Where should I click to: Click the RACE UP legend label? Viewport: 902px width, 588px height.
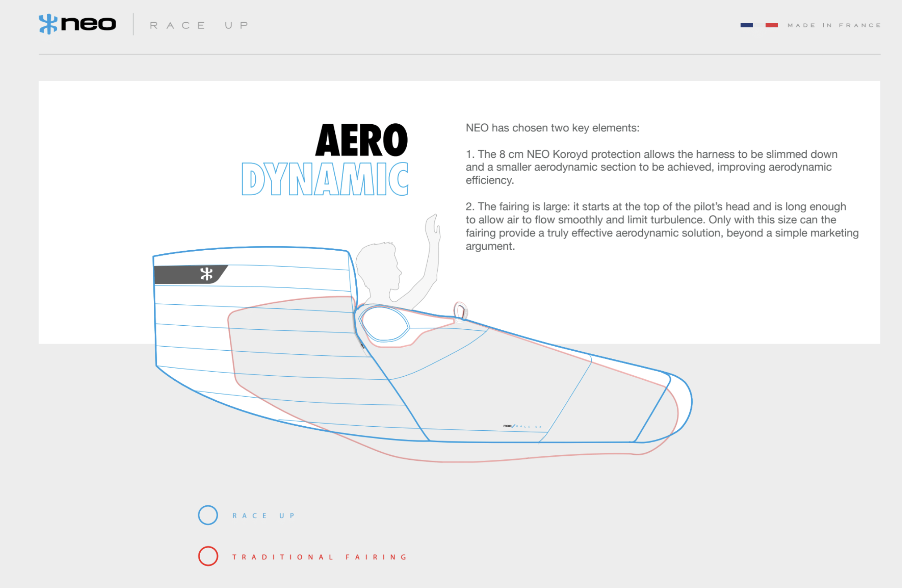point(264,516)
